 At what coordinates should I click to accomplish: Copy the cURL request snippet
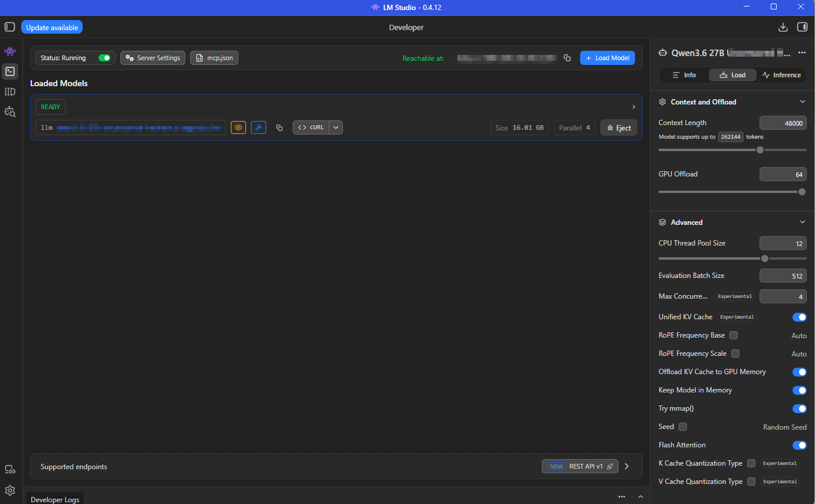click(x=310, y=127)
